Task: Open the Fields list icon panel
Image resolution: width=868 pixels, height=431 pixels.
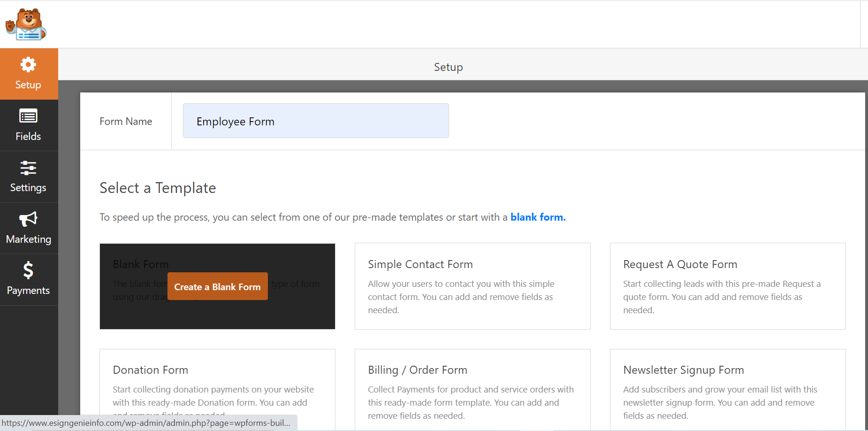Action: (28, 116)
